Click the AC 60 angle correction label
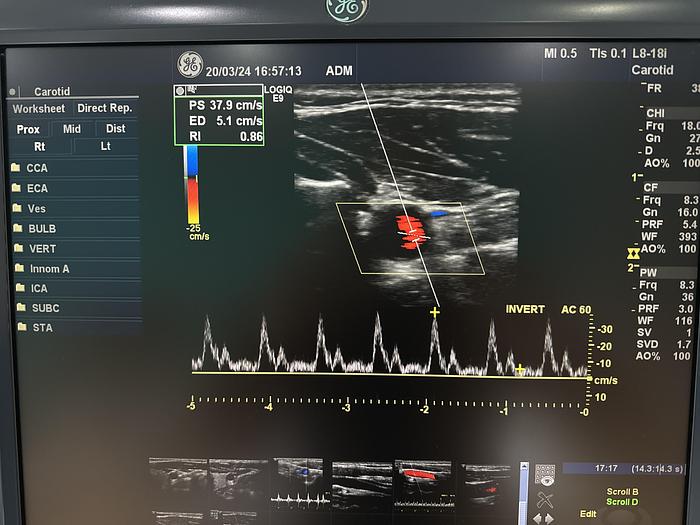700x525 pixels. [x=576, y=310]
